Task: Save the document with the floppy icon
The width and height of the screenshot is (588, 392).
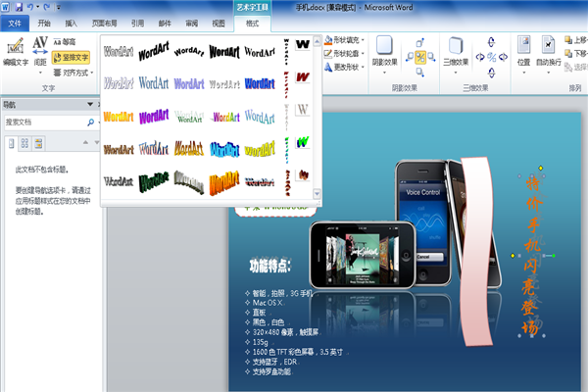Action: (x=19, y=7)
